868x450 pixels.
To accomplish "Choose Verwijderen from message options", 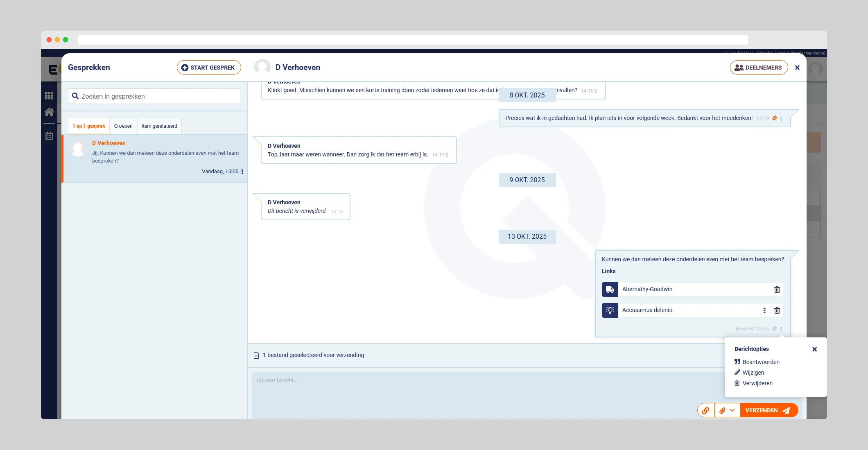I will point(757,383).
